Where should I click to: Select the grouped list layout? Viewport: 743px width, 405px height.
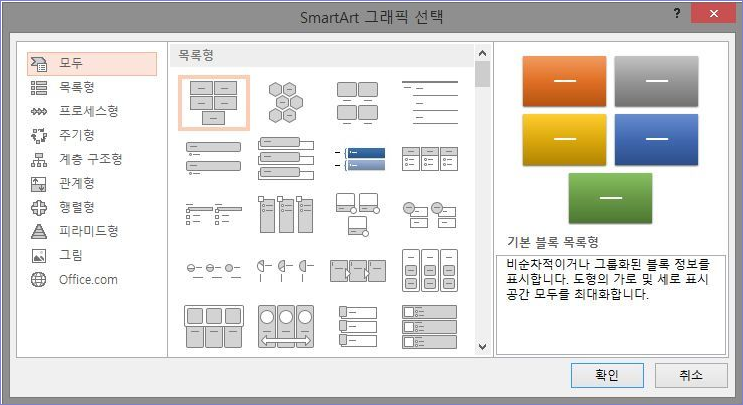pos(214,326)
